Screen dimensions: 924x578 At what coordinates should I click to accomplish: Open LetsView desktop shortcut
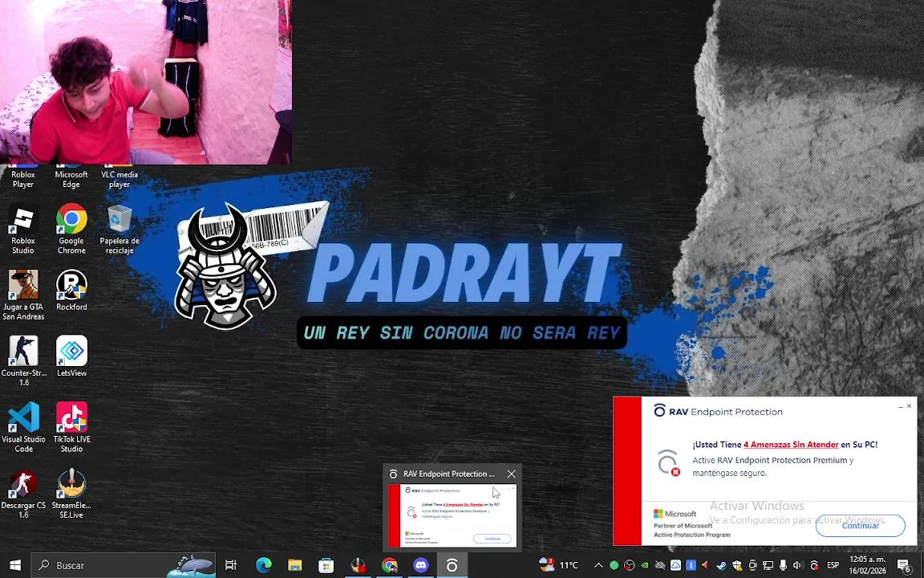click(71, 356)
